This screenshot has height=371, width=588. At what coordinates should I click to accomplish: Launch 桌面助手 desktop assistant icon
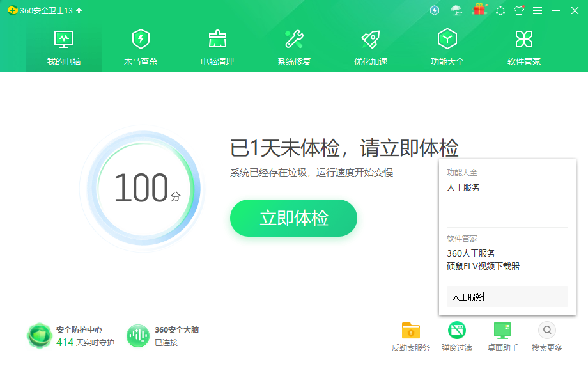pyautogui.click(x=502, y=331)
